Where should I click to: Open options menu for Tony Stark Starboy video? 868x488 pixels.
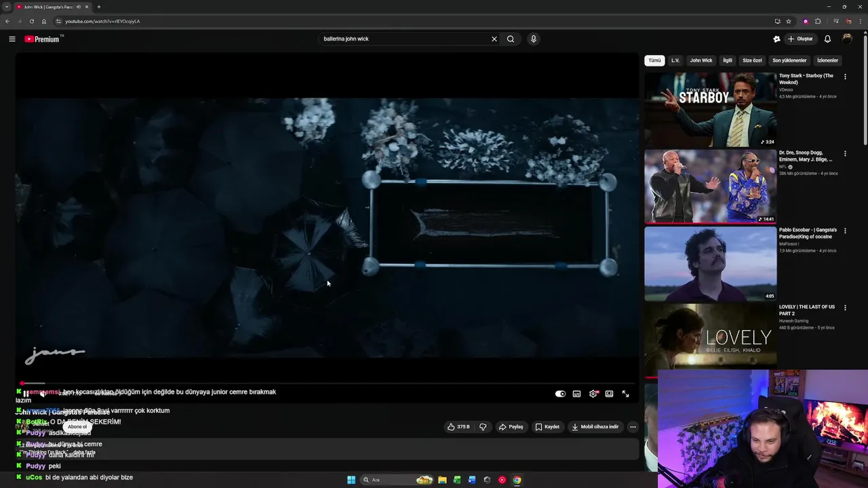click(845, 77)
